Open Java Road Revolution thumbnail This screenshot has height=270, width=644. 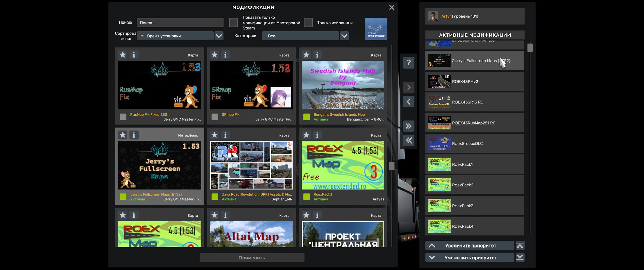pos(251,165)
